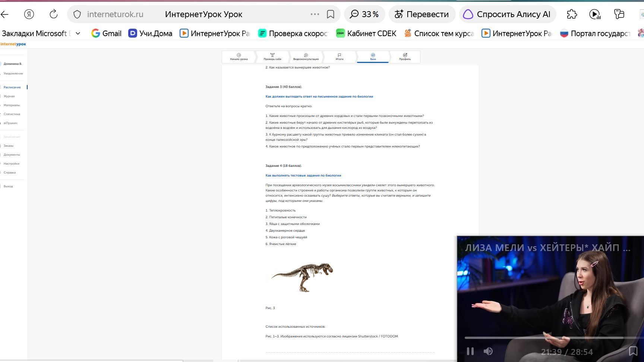Viewport: 644px width, 362px height.
Task: Bookmark the picture-in-picture video
Action: tap(633, 351)
